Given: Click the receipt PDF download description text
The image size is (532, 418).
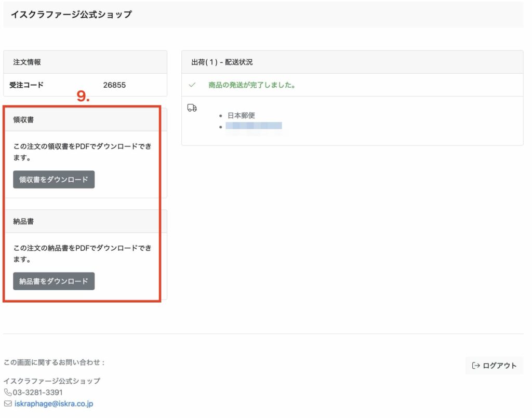Looking at the screenshot, I should (82, 152).
